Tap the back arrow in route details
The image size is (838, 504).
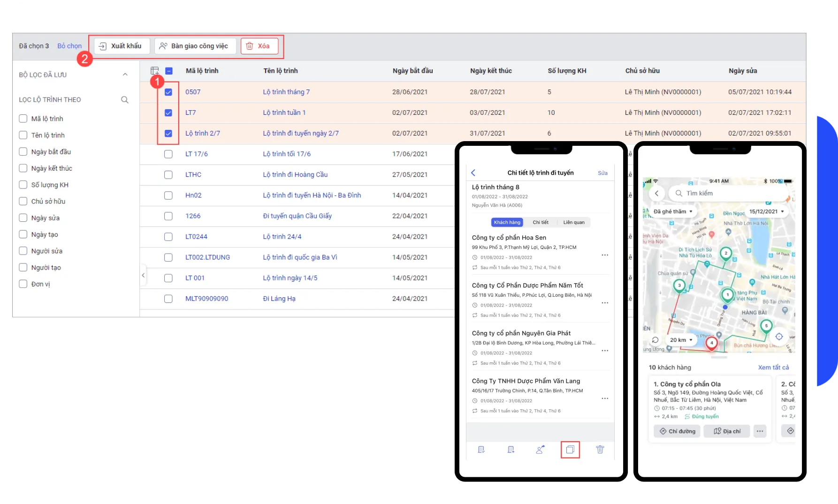pos(473,173)
